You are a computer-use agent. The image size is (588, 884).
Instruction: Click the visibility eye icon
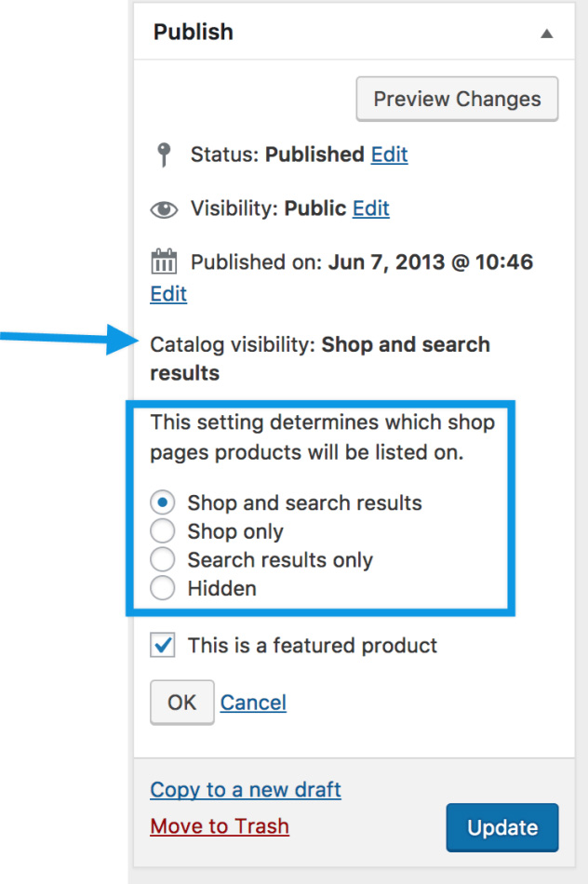(164, 209)
